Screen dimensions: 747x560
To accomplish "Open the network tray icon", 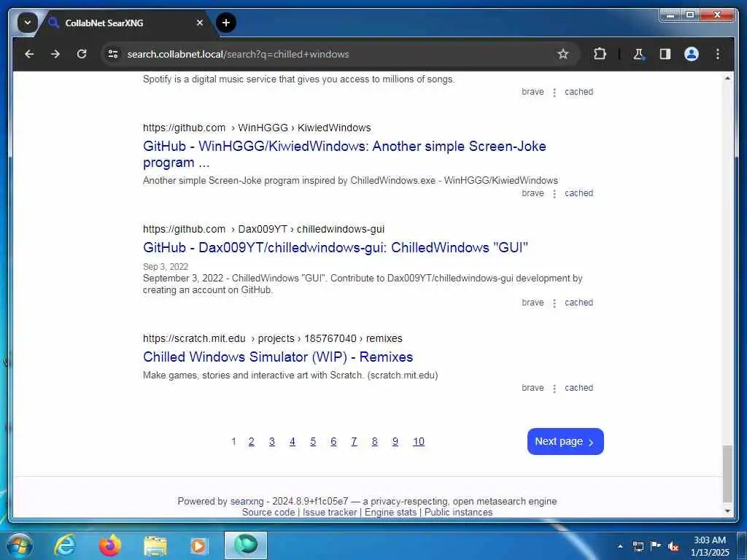I will [x=638, y=546].
